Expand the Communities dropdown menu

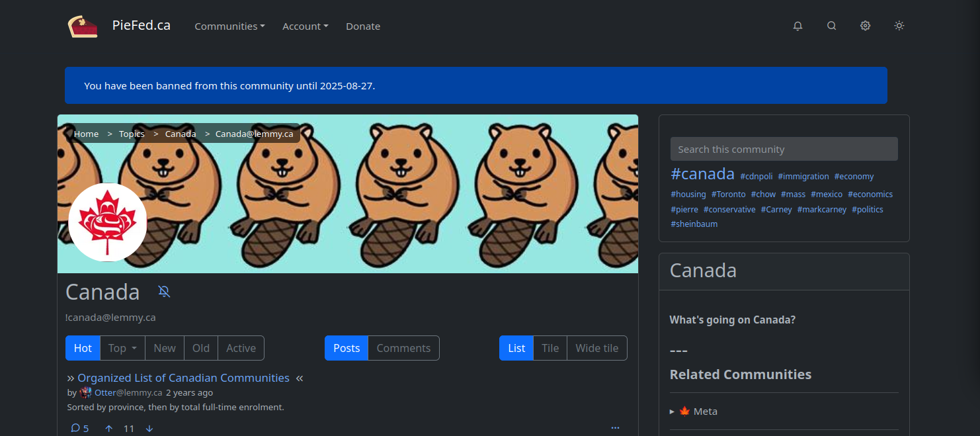click(x=229, y=26)
